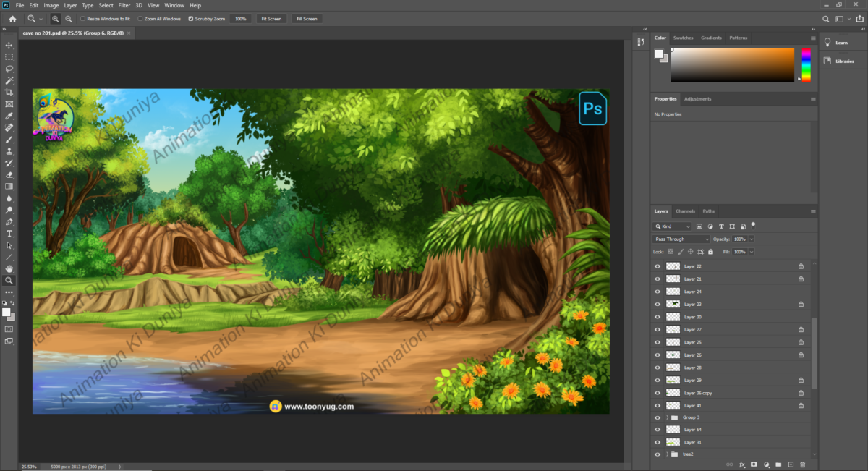The width and height of the screenshot is (868, 471).
Task: Select the Lasso tool
Action: [9, 69]
